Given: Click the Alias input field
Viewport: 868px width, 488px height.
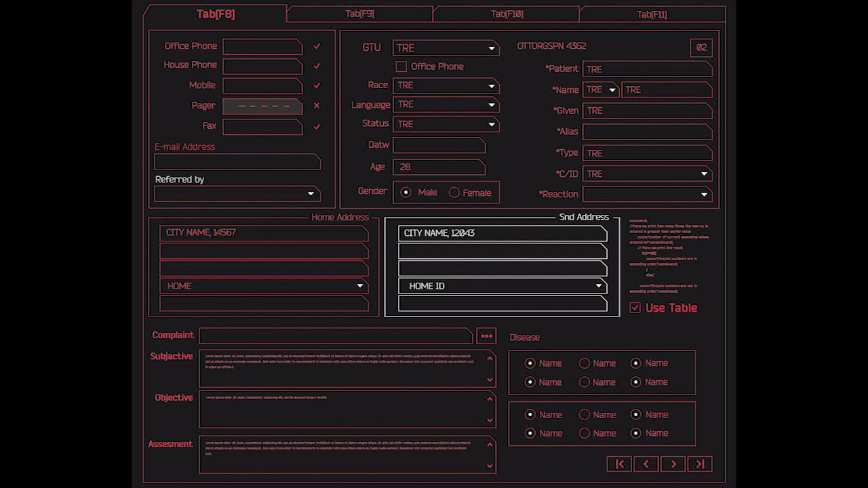Looking at the screenshot, I should [x=647, y=131].
